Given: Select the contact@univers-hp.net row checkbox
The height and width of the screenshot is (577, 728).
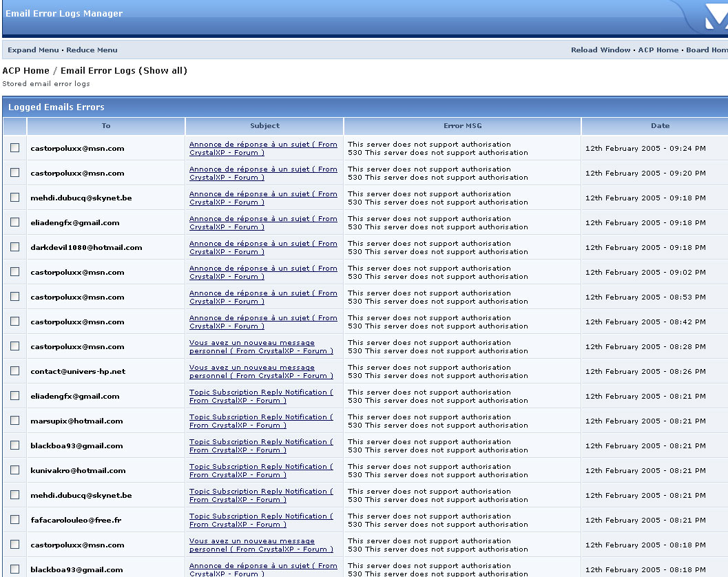Looking at the screenshot, I should [x=15, y=370].
